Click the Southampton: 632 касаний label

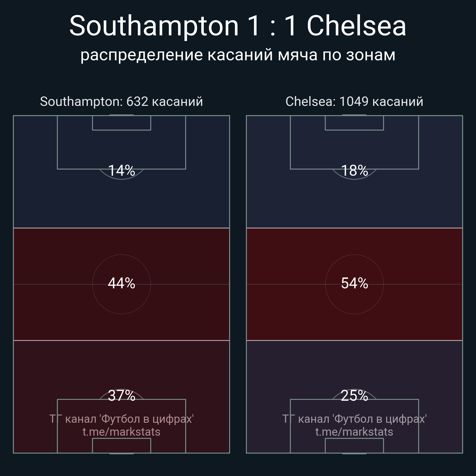point(121,102)
